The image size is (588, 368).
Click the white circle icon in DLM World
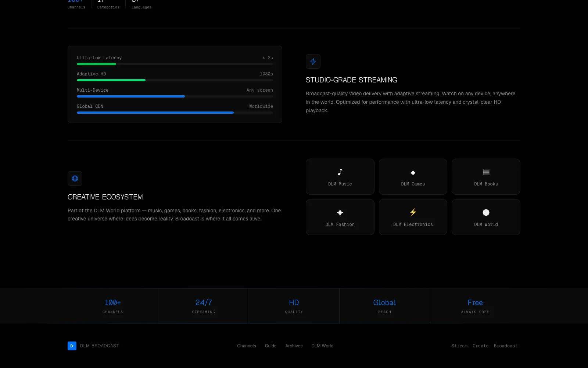click(486, 212)
